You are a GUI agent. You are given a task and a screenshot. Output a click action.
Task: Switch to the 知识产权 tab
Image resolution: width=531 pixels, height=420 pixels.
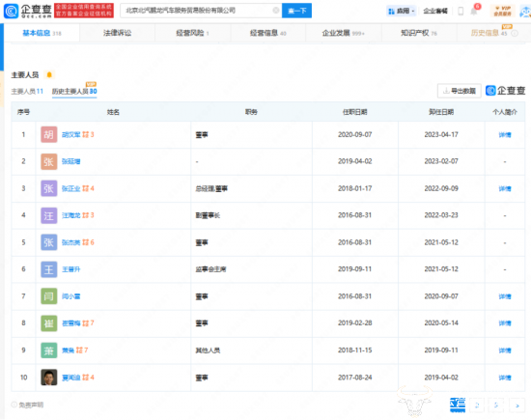[419, 33]
